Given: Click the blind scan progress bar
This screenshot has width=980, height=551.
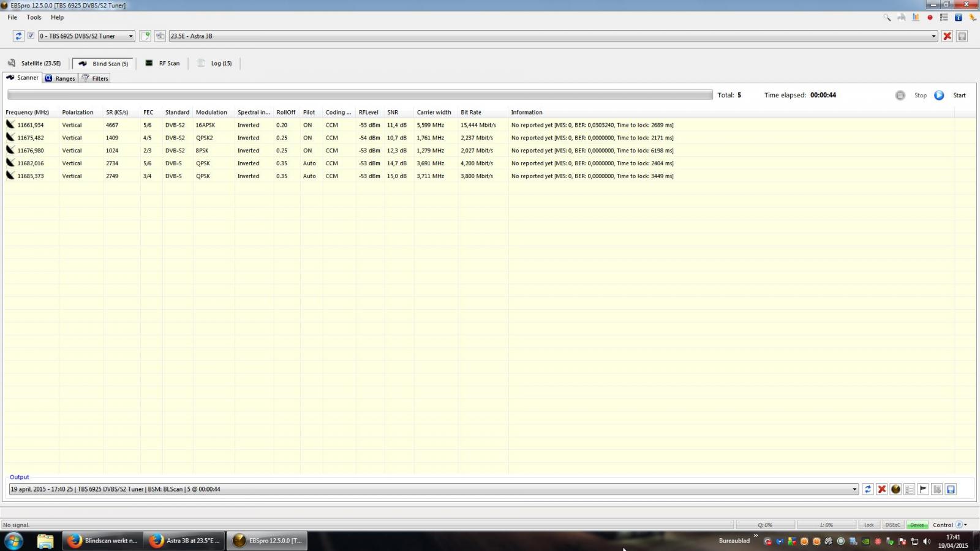Looking at the screenshot, I should (360, 95).
